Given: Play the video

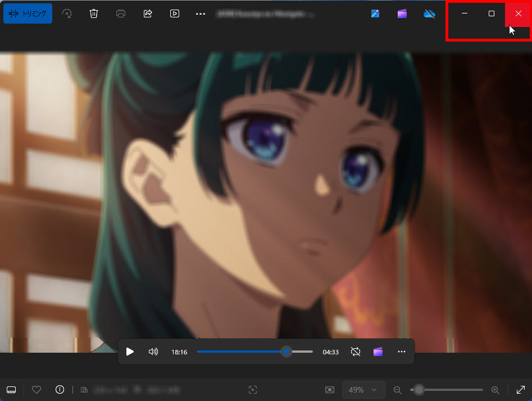Looking at the screenshot, I should point(130,352).
